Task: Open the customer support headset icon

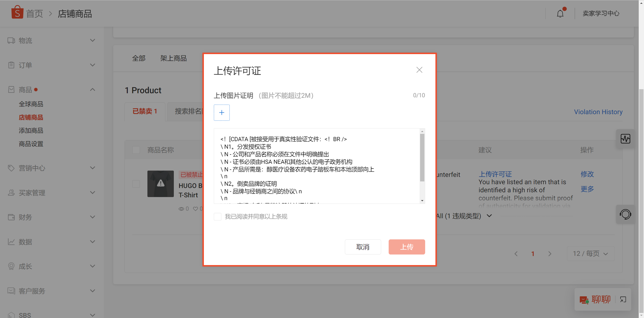Action: click(625, 214)
